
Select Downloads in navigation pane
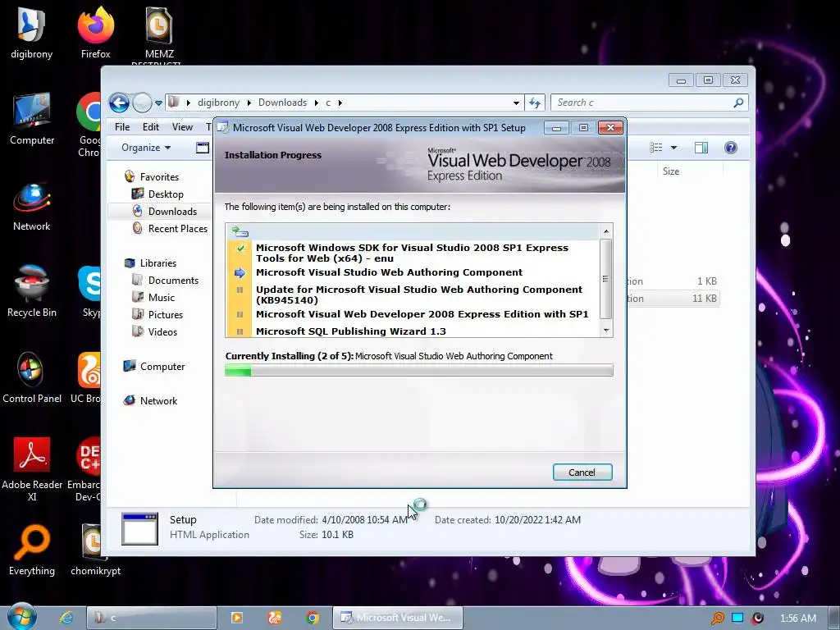click(x=172, y=211)
